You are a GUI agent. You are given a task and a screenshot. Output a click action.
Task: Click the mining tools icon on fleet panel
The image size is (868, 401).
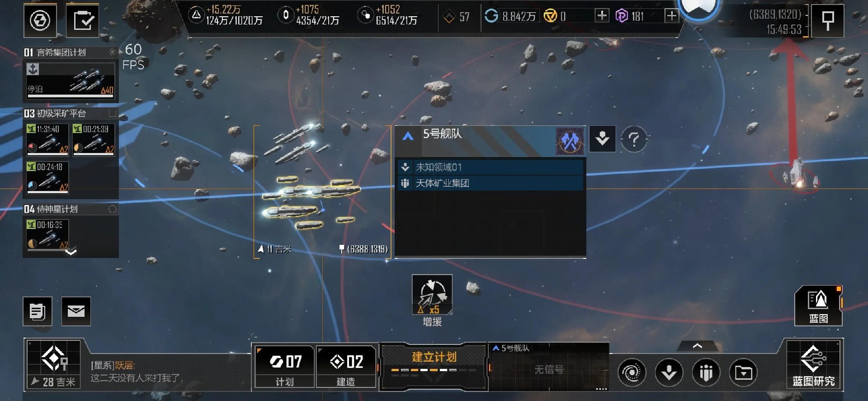coord(570,141)
